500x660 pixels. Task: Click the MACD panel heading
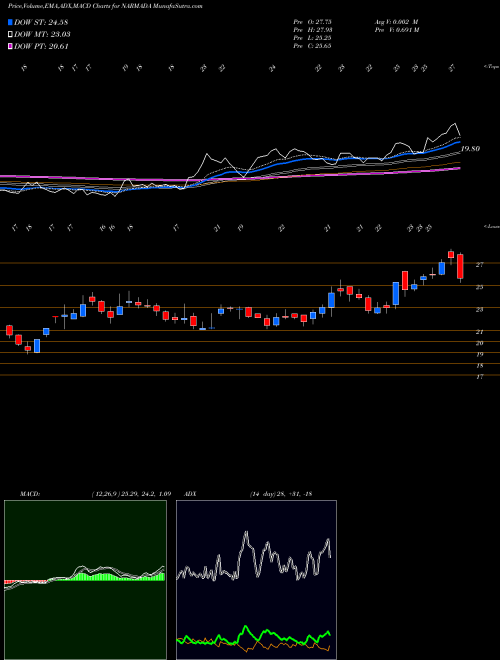click(29, 494)
